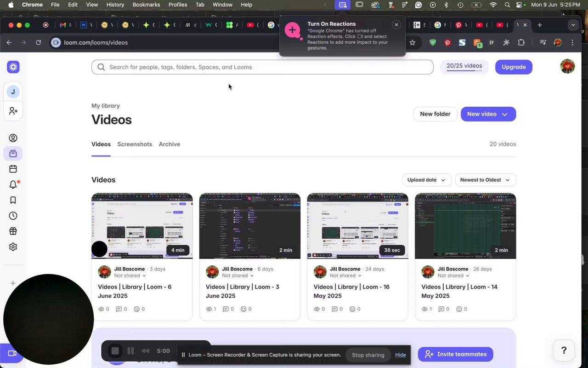Expand Not shared on 16 May video

coord(345,276)
